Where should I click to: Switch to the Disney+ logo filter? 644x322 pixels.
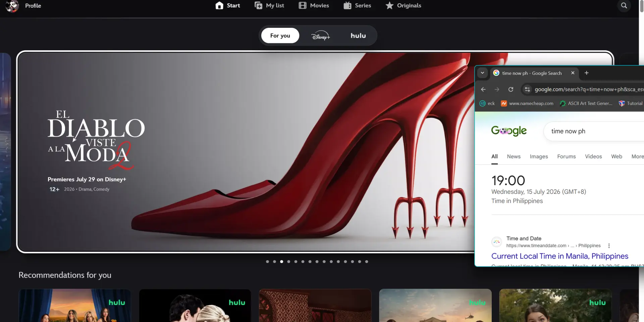(321, 36)
